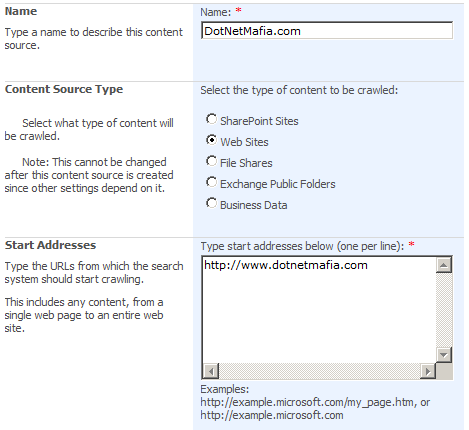
Task: Click the "This includes any content" paragraph
Action: click(x=84, y=315)
